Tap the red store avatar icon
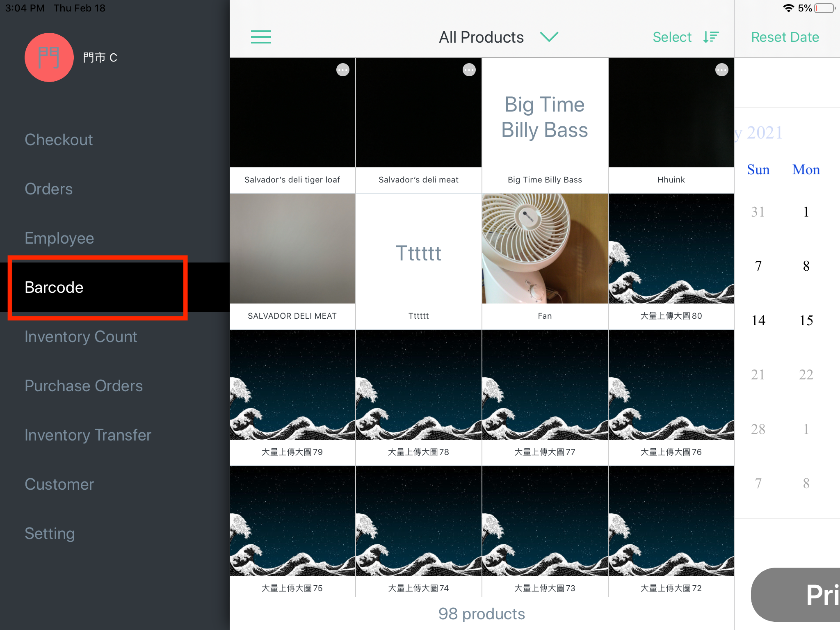The width and height of the screenshot is (840, 630). [49, 57]
